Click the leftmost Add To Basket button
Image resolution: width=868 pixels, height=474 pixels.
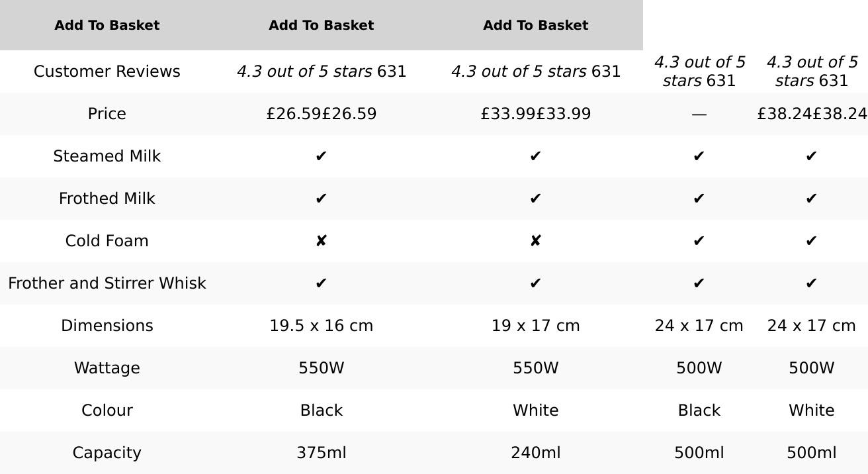(107, 25)
